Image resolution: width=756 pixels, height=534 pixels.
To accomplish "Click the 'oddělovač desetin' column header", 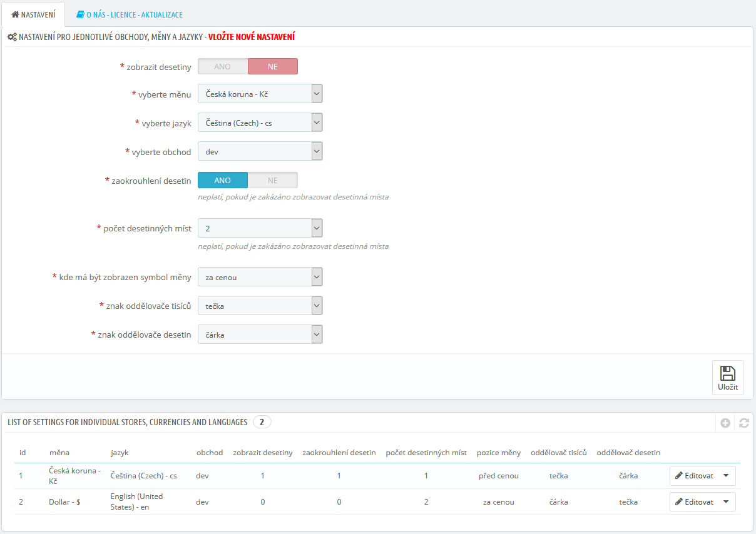I will click(628, 453).
